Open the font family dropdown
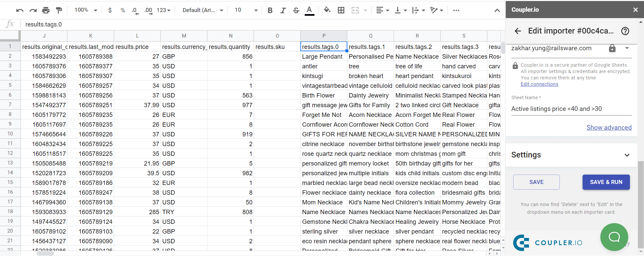This screenshot has width=644, height=256. [x=203, y=10]
